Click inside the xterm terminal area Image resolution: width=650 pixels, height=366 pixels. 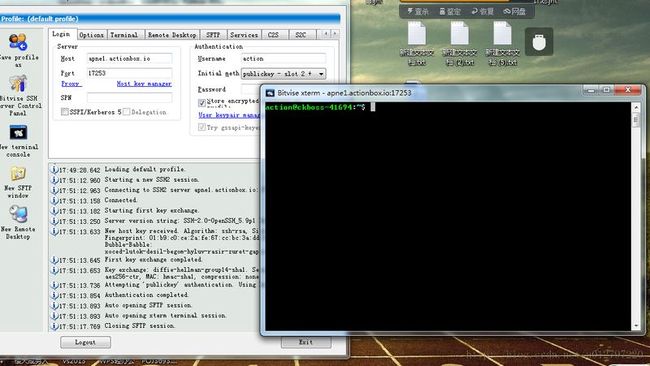point(448,216)
